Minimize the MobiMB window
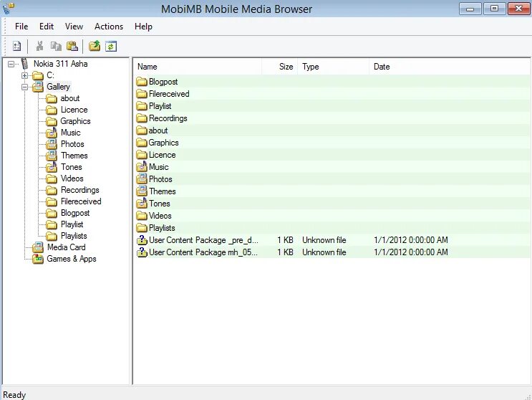 470,9
